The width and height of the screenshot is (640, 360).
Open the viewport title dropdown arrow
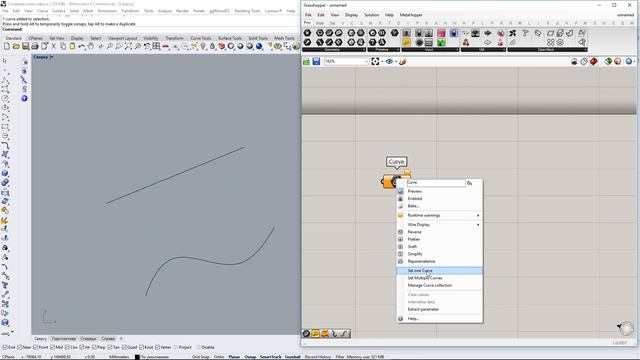pos(51,57)
